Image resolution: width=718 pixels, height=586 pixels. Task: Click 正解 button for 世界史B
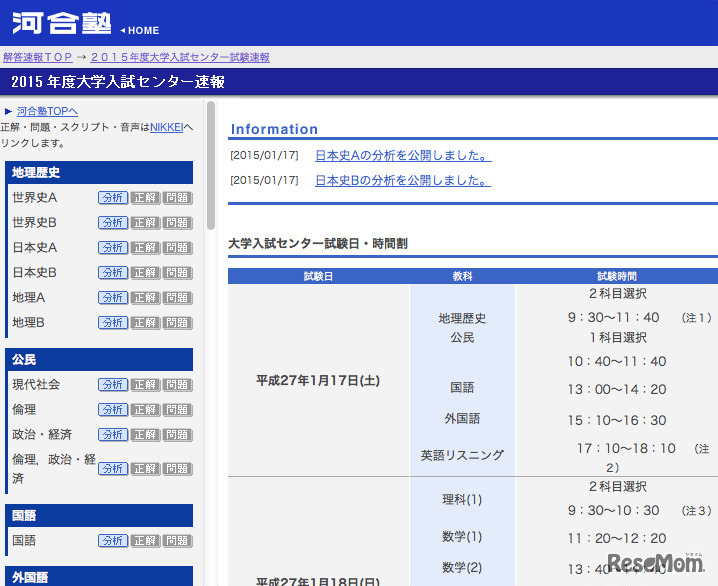click(145, 223)
